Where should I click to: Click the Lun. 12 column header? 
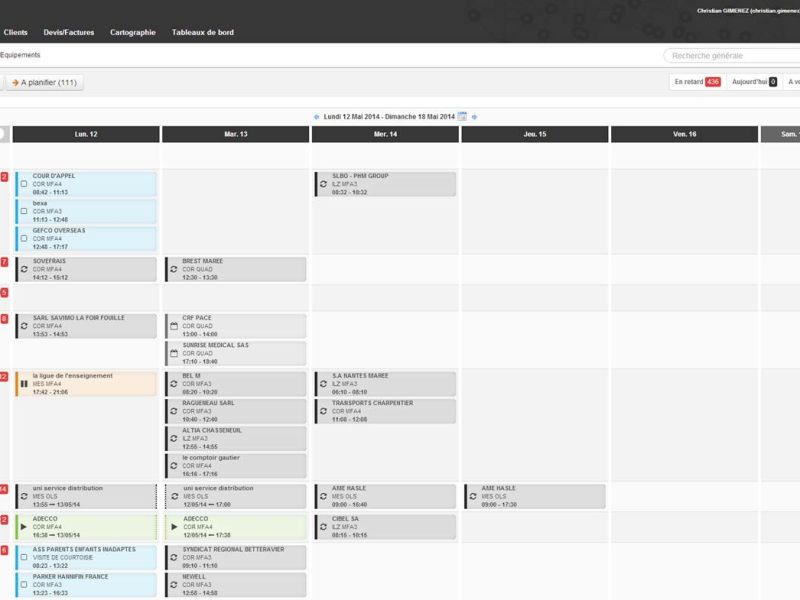(86, 134)
